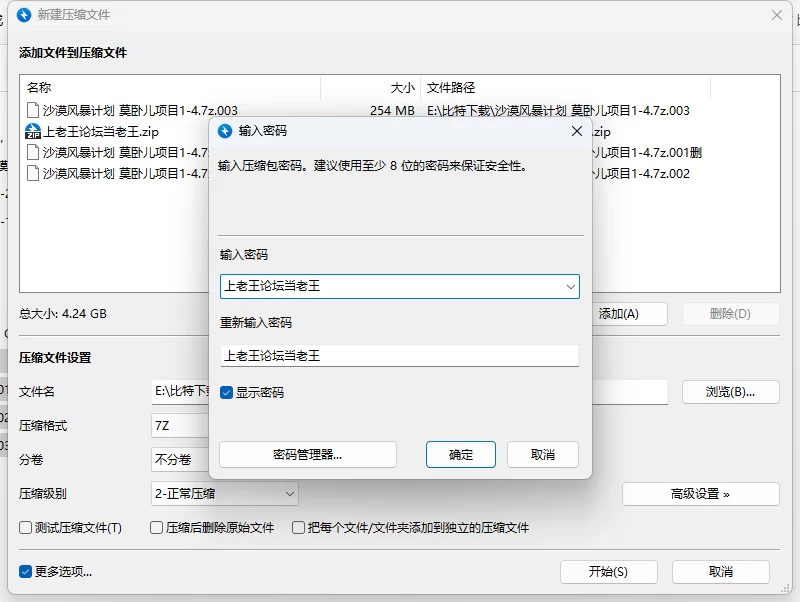Click the 重新输入密码 input field
The image size is (800, 602).
400,355
